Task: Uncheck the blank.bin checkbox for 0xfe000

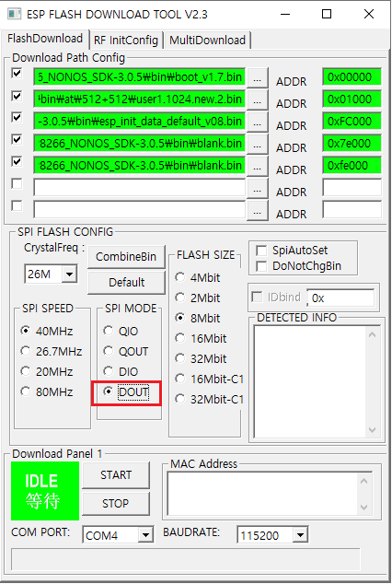Action: tap(17, 161)
